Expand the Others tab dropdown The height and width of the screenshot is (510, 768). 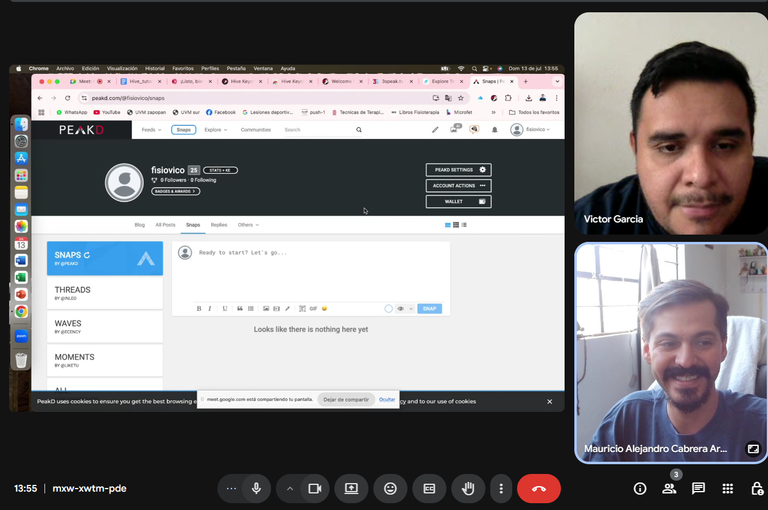tap(248, 225)
